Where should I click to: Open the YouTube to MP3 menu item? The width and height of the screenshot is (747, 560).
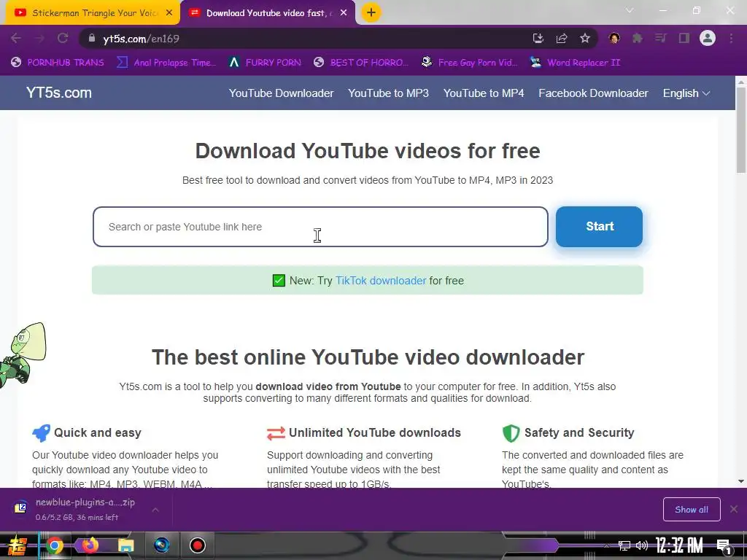pos(388,93)
